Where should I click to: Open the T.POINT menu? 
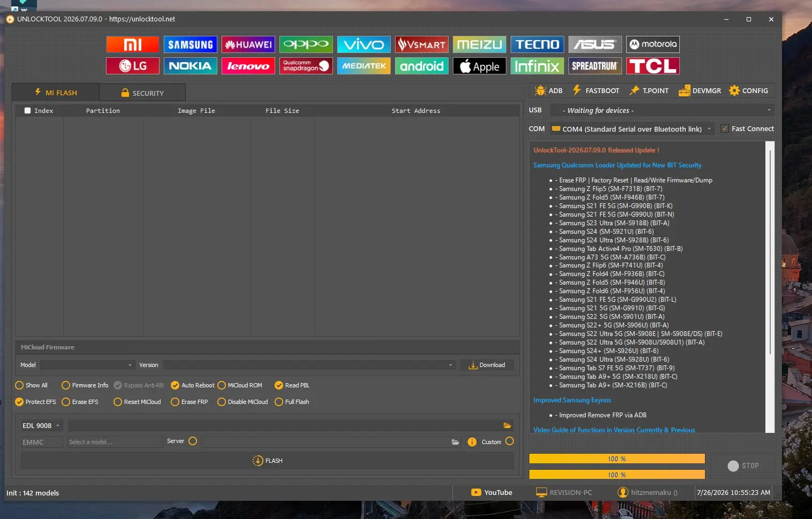point(649,91)
